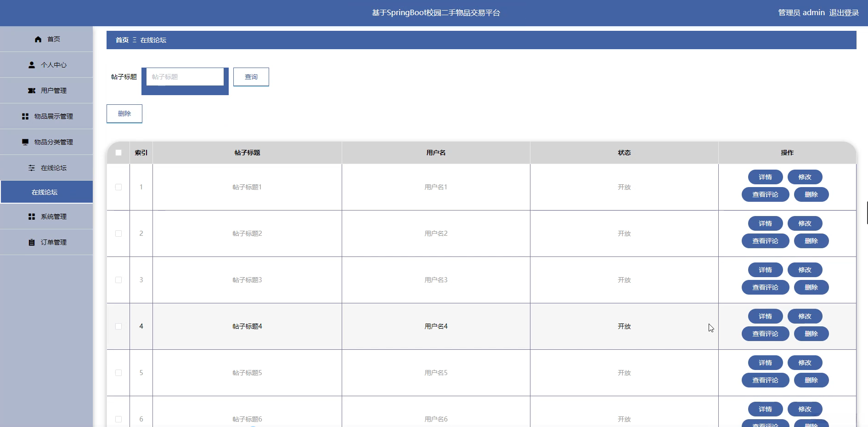This screenshot has height=427, width=868.
Task: Click 删除 in the 帖子标题4 row
Action: (x=812, y=334)
